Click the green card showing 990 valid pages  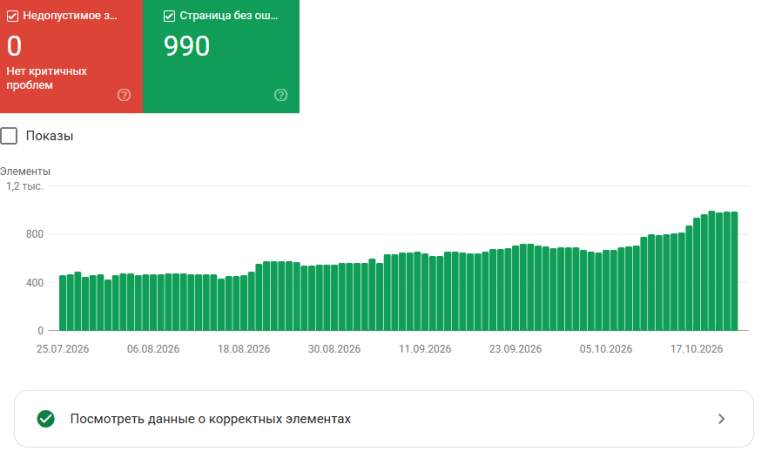point(221,56)
